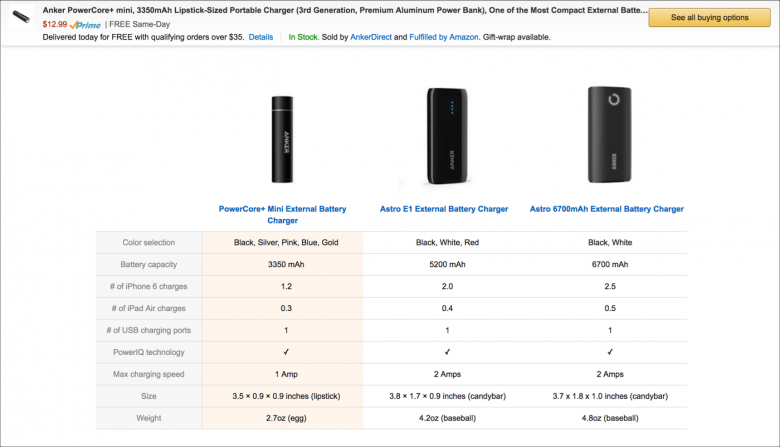Open the Anker PowerCore+ mini product title
The width and height of the screenshot is (780, 447).
340,10
